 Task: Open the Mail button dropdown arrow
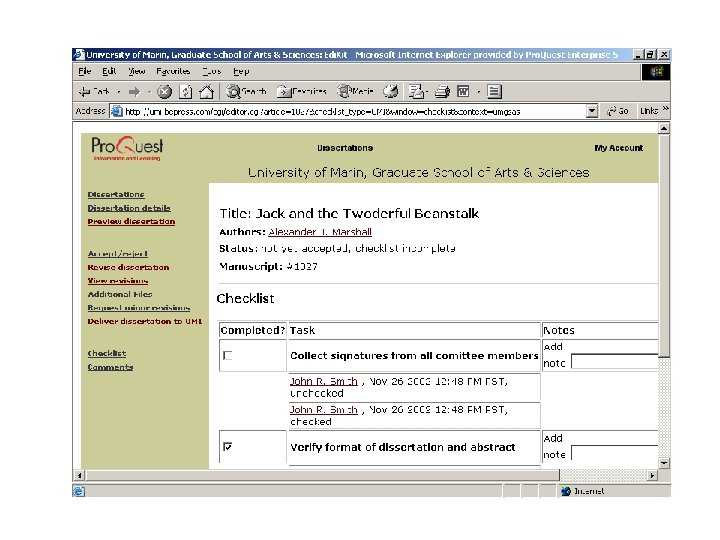[x=427, y=92]
